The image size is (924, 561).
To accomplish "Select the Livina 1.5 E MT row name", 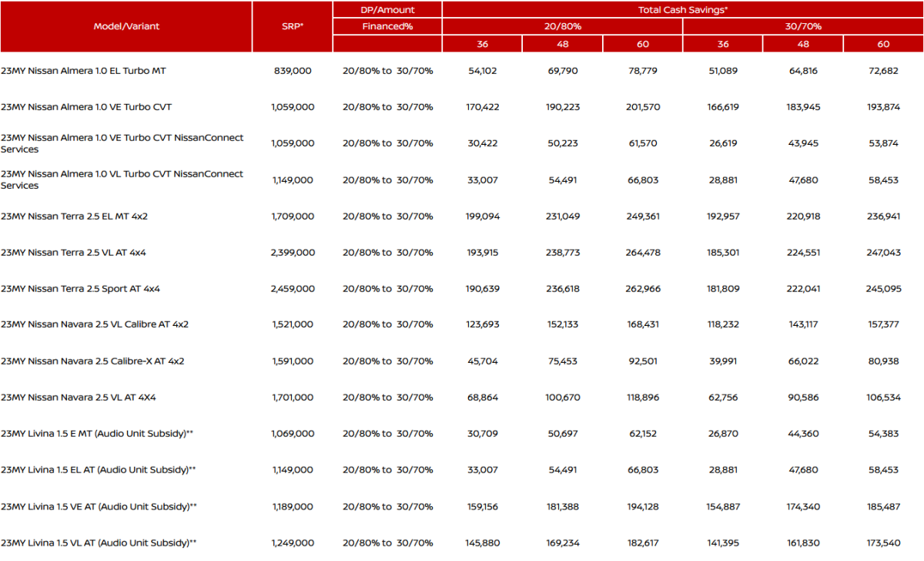I will (x=97, y=434).
